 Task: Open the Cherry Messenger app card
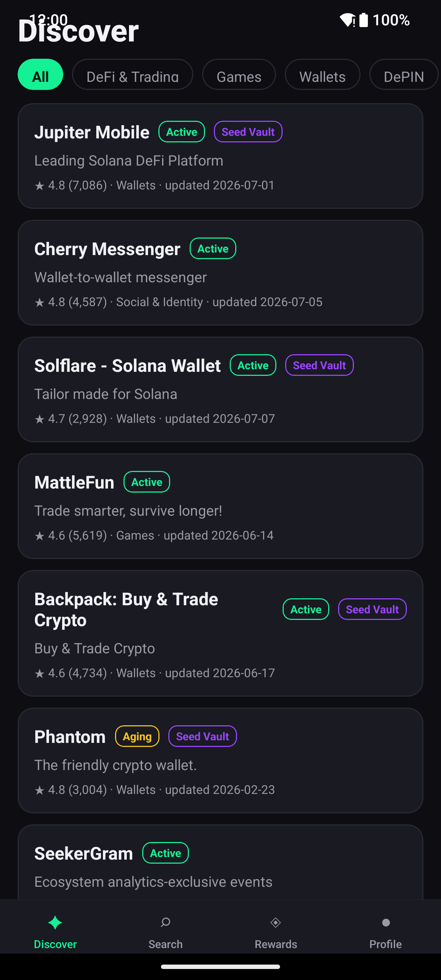click(x=220, y=273)
